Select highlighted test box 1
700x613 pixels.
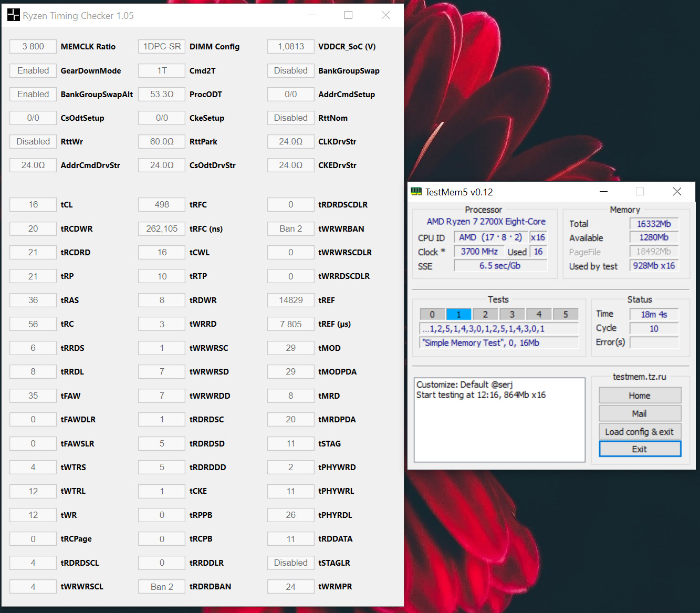click(x=458, y=314)
